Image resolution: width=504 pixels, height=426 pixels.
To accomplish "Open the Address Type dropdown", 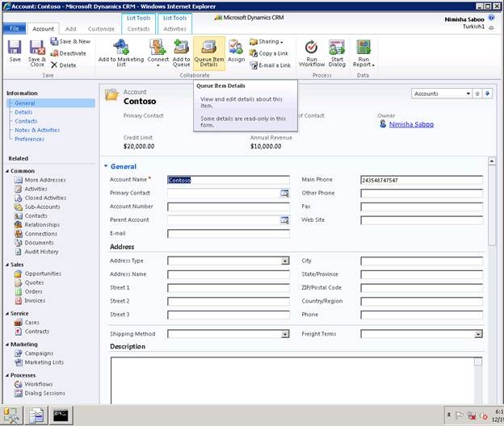I will [x=284, y=261].
